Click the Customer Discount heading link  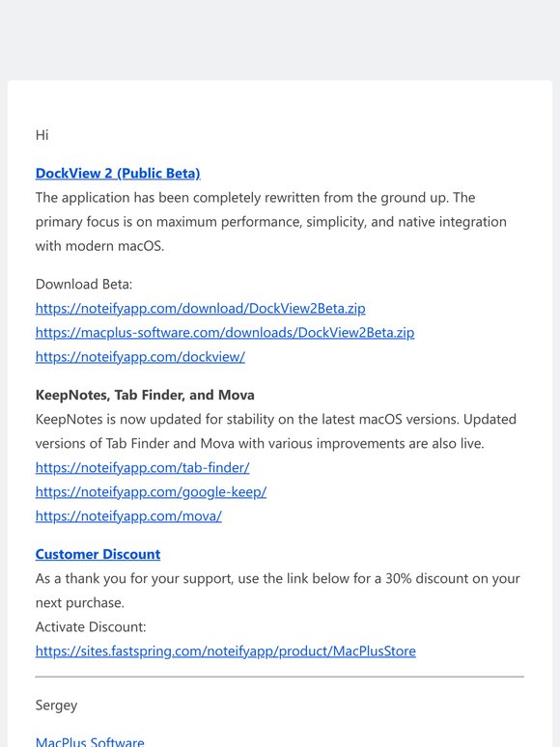tap(98, 554)
